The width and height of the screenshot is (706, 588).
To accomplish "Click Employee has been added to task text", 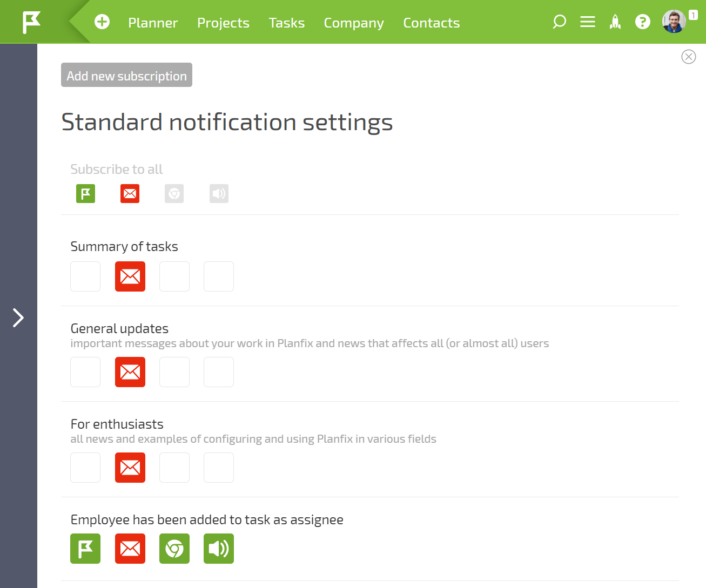I will pyautogui.click(x=207, y=520).
